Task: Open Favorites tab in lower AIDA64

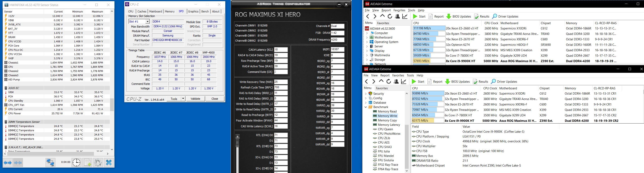Action: pyautogui.click(x=382, y=88)
